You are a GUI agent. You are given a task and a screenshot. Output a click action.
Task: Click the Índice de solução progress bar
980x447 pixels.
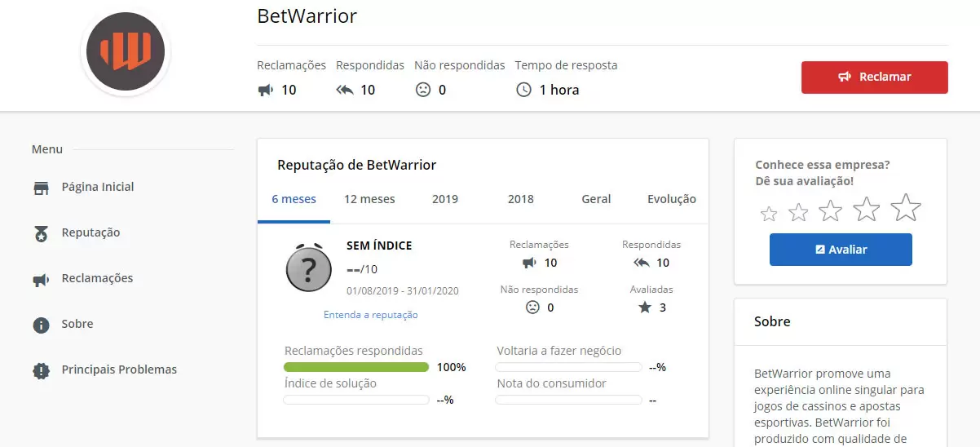click(x=356, y=400)
